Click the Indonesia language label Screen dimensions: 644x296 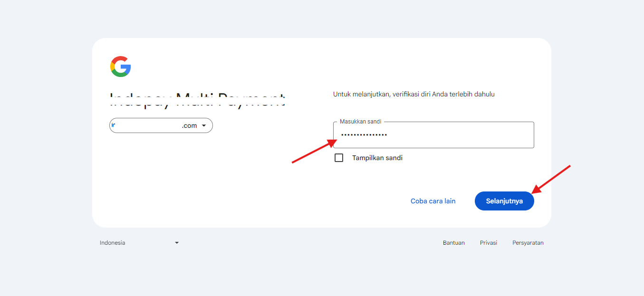pos(113,242)
